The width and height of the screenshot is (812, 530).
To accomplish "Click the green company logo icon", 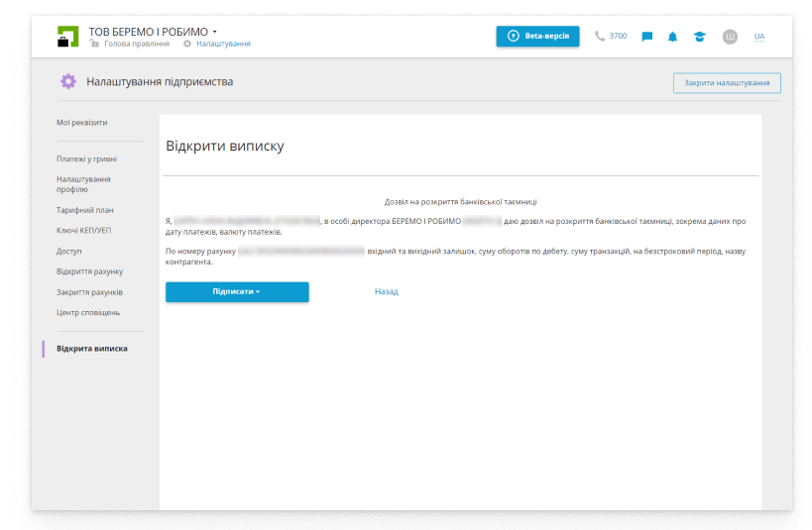I will click(67, 37).
